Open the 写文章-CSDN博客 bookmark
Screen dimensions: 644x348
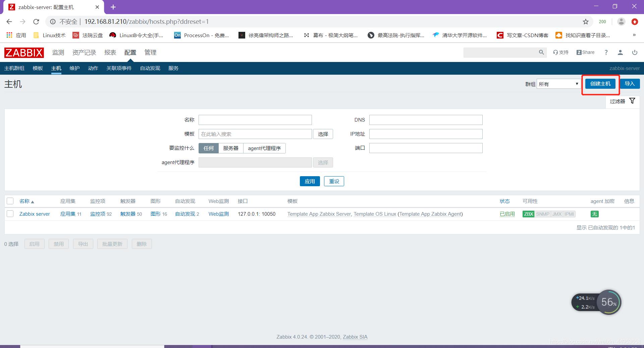(523, 35)
